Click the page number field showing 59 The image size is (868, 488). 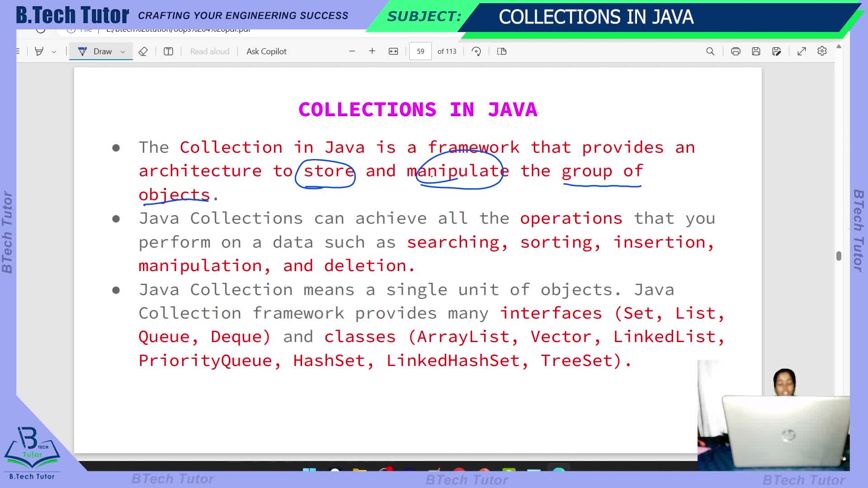(420, 52)
